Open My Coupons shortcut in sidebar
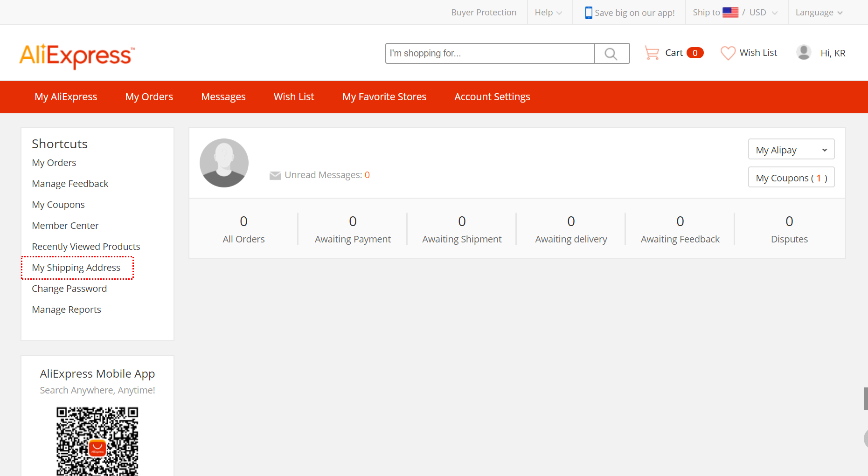Viewport: 868px width, 476px height. (x=58, y=205)
